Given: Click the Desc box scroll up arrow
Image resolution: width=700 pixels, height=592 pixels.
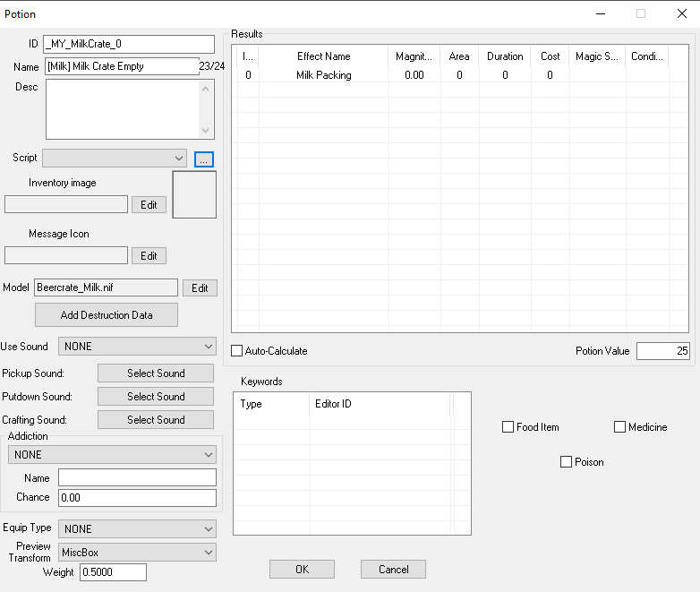Looking at the screenshot, I should 205,89.
